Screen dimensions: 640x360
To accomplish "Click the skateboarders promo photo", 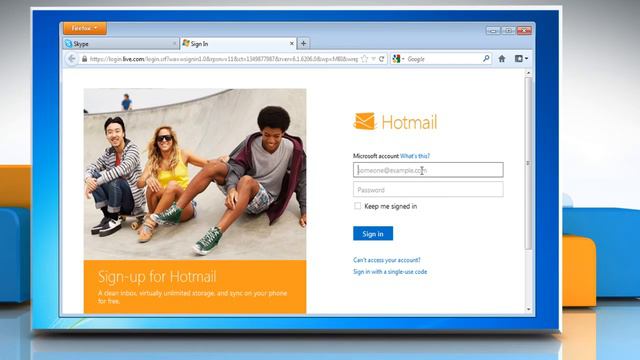I will pyautogui.click(x=195, y=174).
